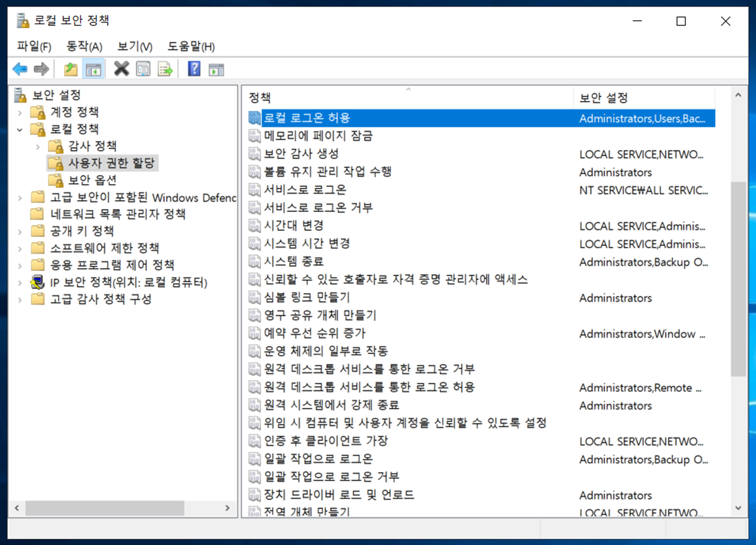Select 신뢰할 수 있는 호출자로 자격 증명 관리자에 액세스
Image resolution: width=756 pixels, height=545 pixels.
pos(396,280)
